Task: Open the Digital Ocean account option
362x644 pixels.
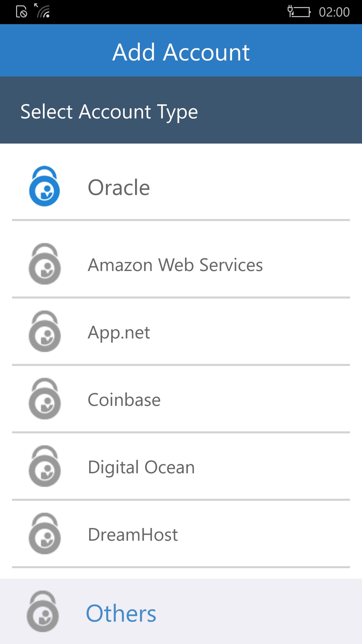Action: tap(141, 466)
